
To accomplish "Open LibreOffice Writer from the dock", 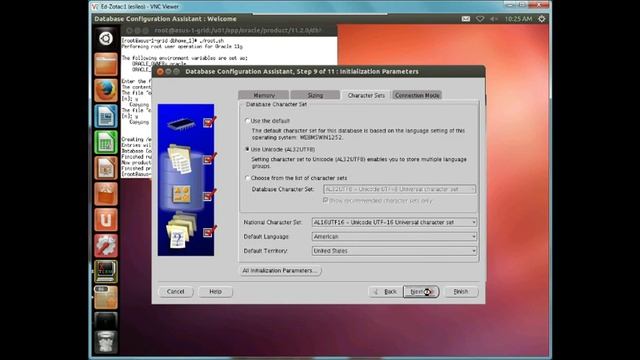I will click(106, 116).
